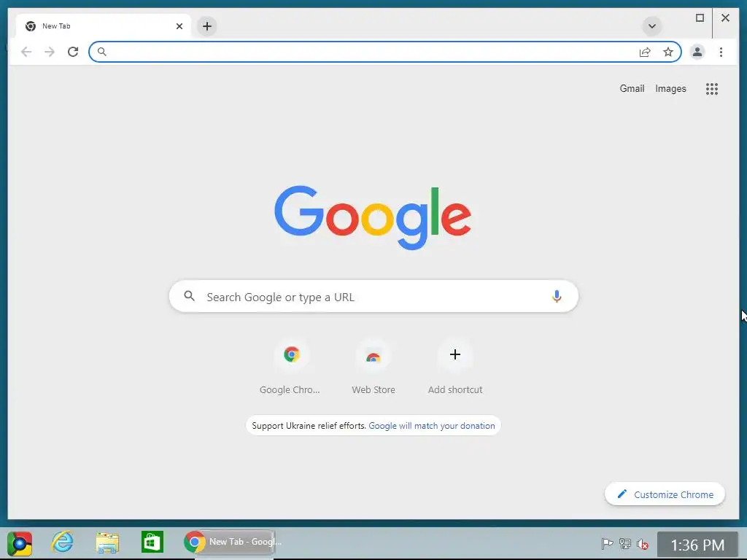Click the magnifier icon in search box

pyautogui.click(x=189, y=296)
